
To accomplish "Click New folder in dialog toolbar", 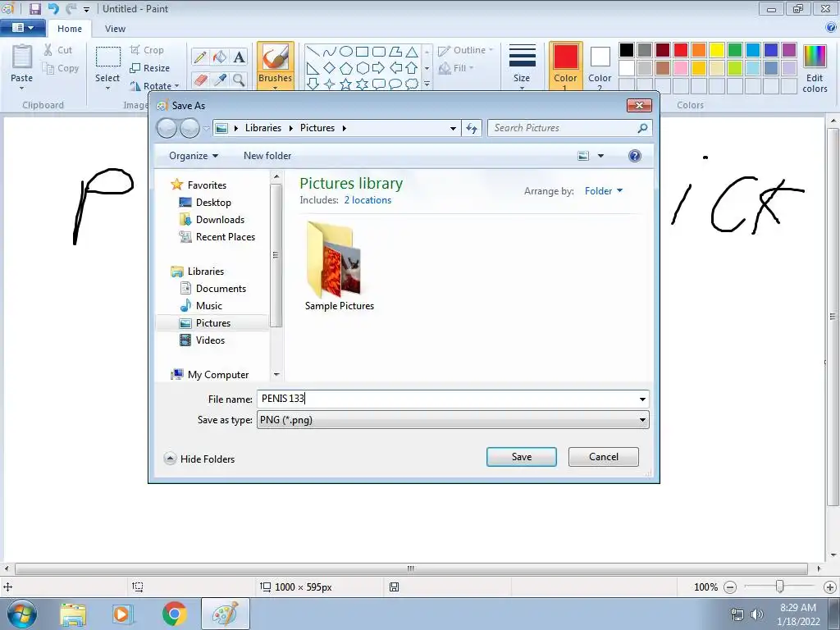I will coord(267,156).
